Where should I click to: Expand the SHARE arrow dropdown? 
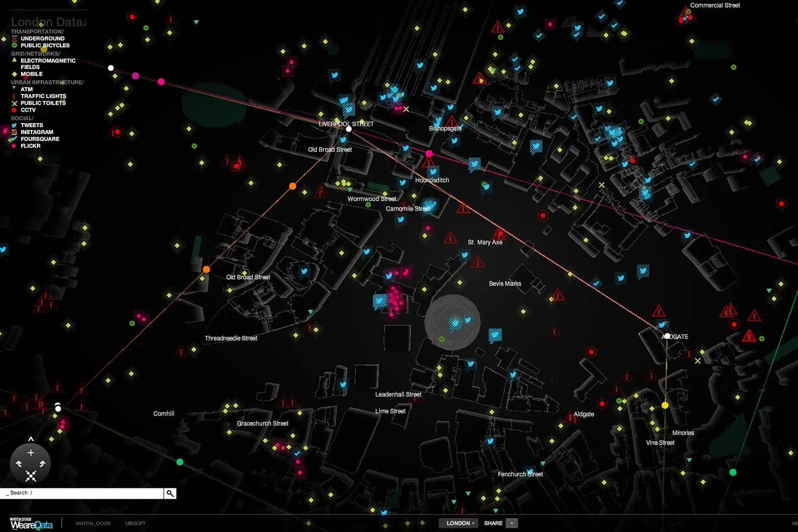point(512,523)
